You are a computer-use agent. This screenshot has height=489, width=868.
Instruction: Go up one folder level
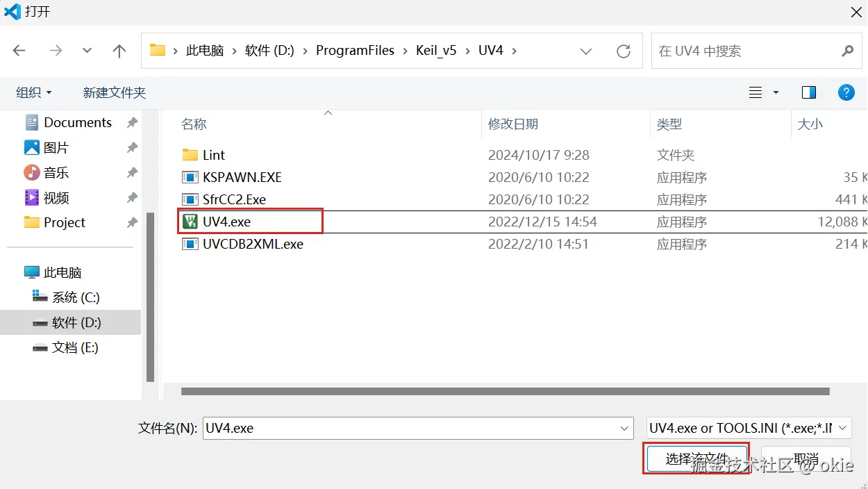pos(119,51)
